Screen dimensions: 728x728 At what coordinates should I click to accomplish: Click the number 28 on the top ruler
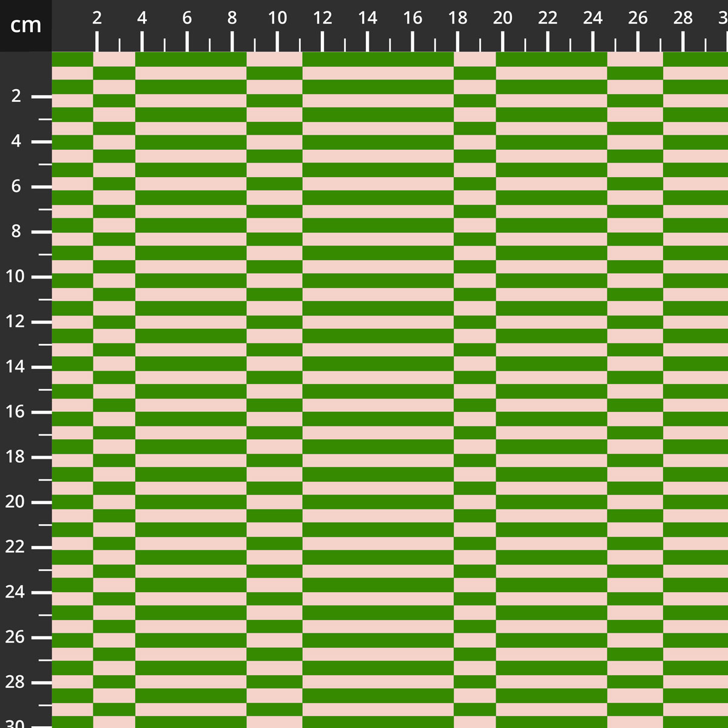point(683,18)
